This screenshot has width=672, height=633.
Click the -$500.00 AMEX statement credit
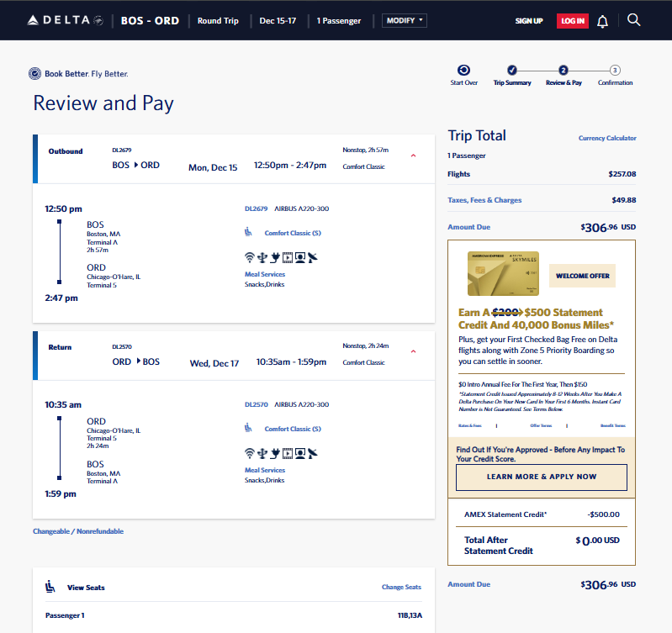pos(603,514)
